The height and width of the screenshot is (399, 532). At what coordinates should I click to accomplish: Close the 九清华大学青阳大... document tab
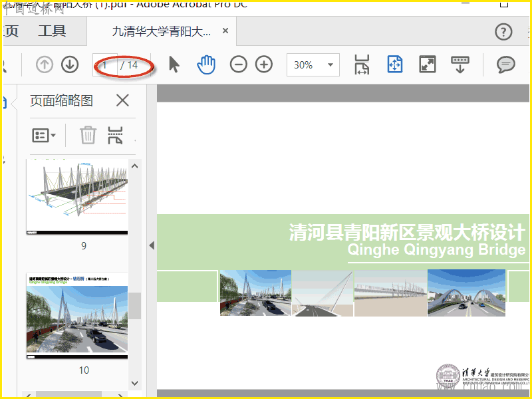(225, 31)
